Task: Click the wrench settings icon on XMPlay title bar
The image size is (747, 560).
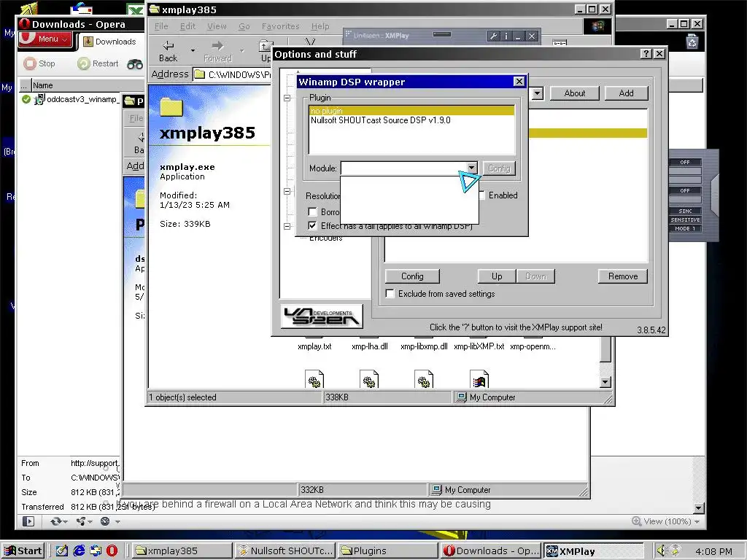Action: (x=494, y=36)
